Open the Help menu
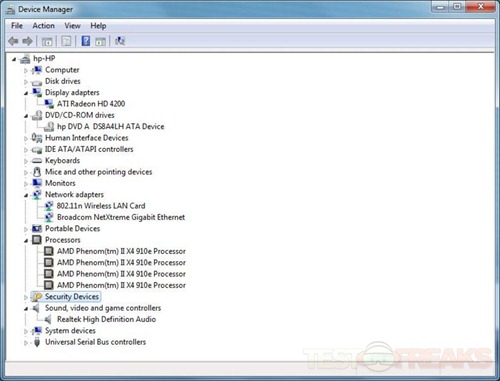 98,26
